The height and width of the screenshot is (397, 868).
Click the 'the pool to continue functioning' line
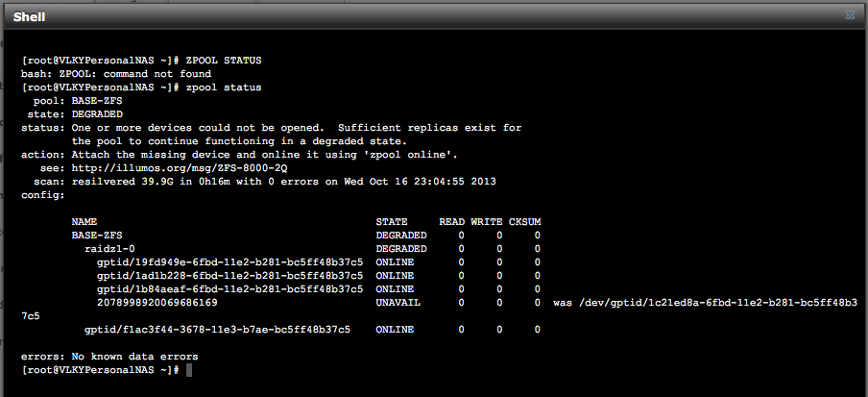click(240, 141)
